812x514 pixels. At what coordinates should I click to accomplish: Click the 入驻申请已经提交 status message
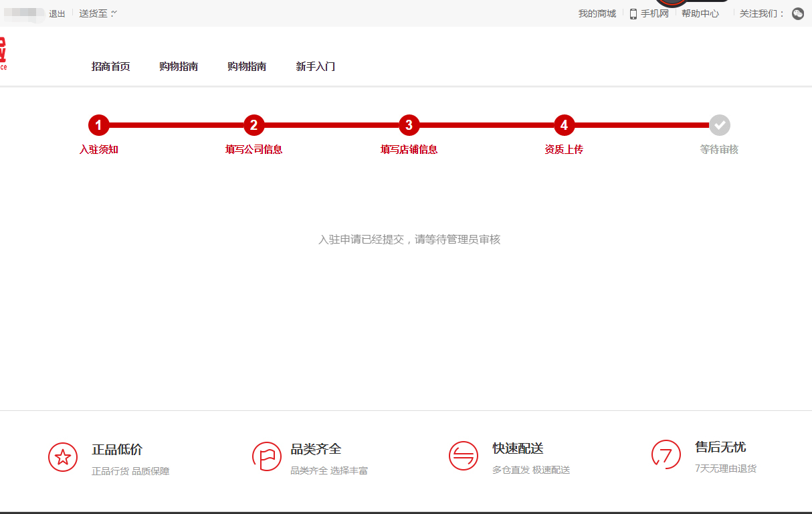[x=409, y=240]
